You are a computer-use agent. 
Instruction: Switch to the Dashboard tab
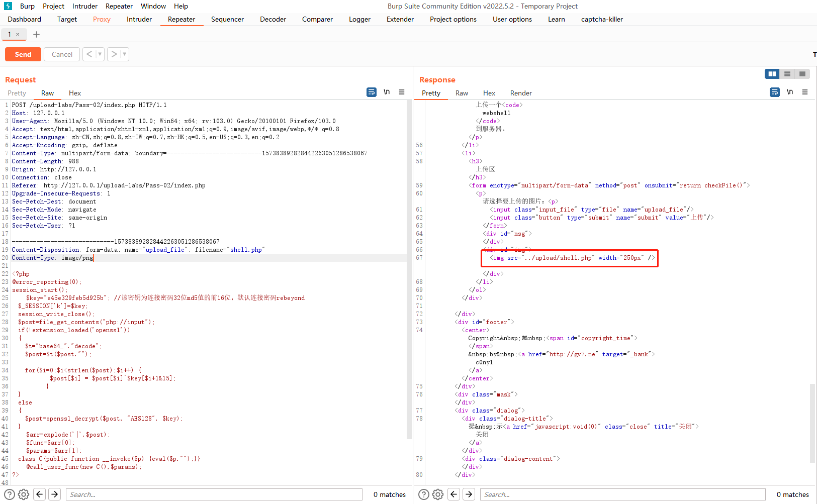tap(25, 19)
